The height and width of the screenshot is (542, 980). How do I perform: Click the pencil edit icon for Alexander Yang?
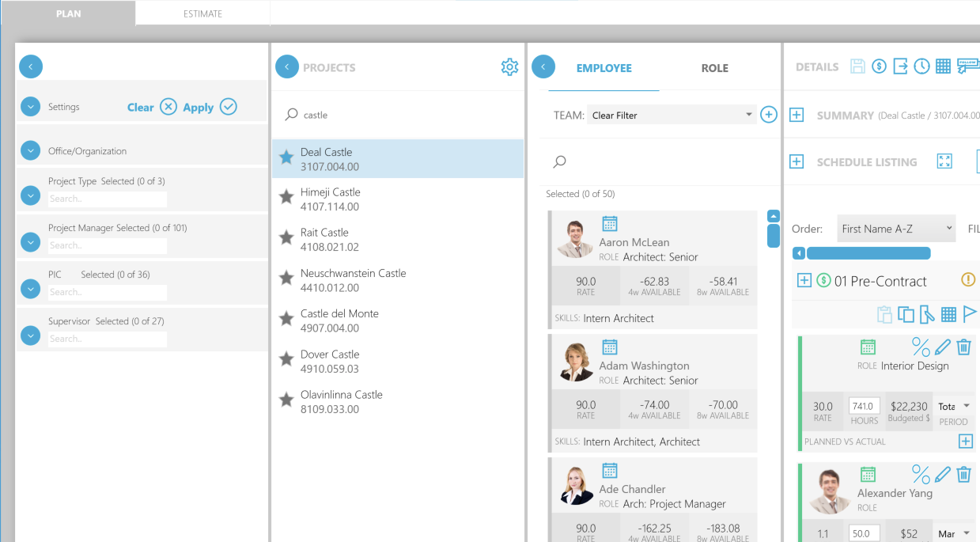tap(942, 474)
